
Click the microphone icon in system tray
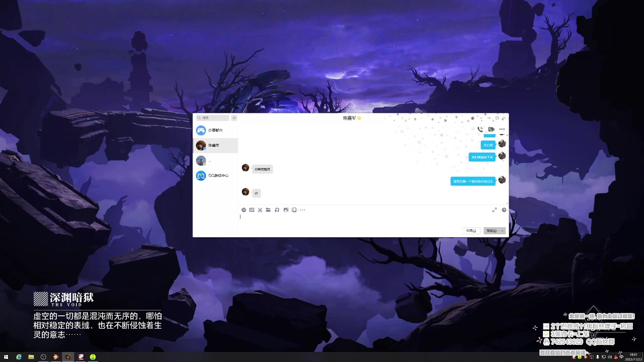[597, 357]
